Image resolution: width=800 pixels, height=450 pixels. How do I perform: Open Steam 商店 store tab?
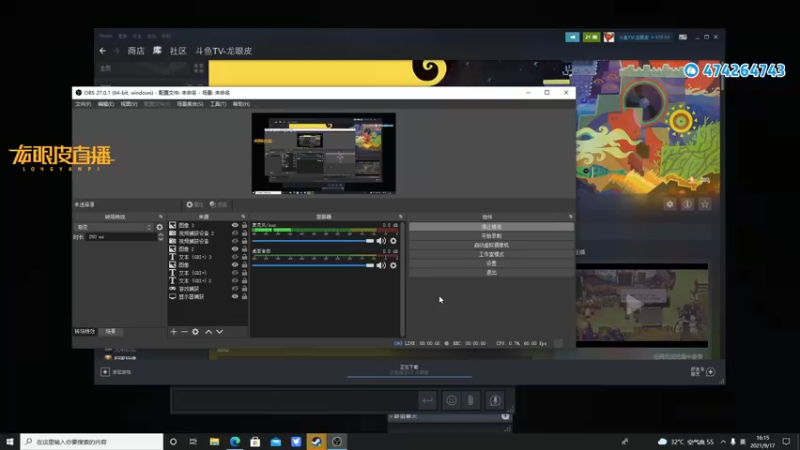click(x=136, y=51)
